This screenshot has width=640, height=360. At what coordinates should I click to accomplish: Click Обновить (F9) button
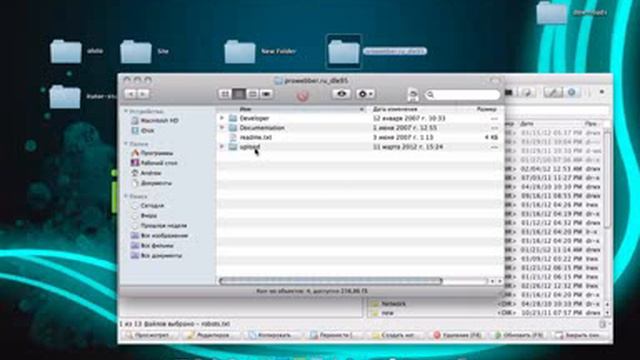click(519, 335)
